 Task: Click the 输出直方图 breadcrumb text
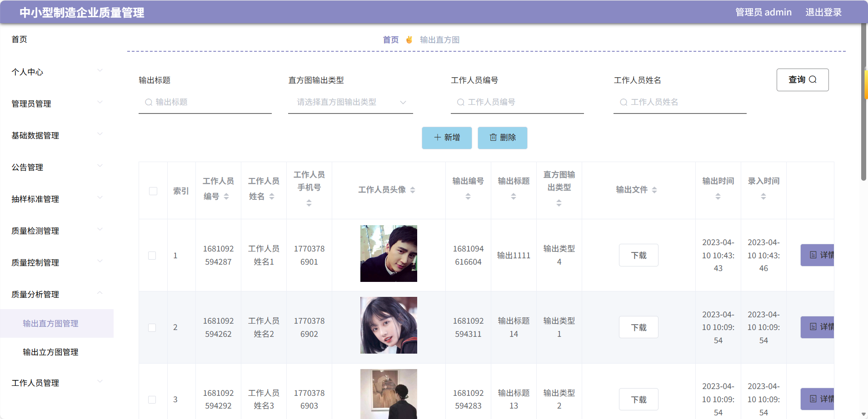pyautogui.click(x=439, y=40)
